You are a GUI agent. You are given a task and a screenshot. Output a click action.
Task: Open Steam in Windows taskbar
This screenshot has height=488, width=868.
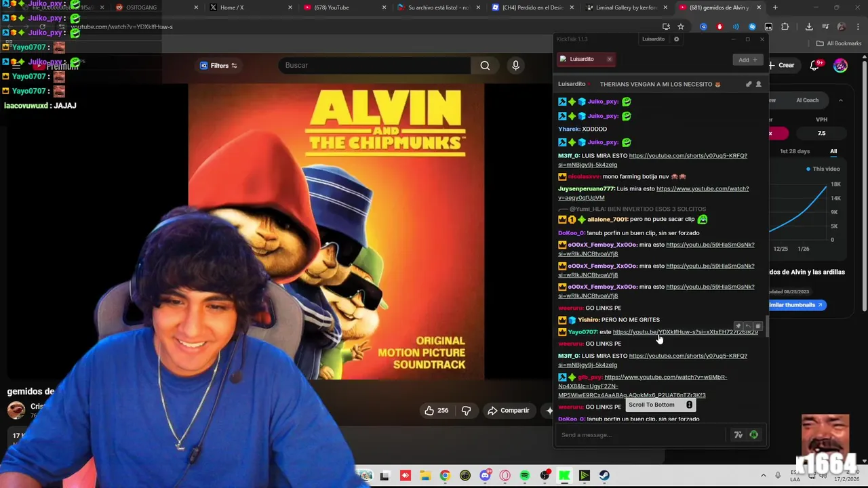click(x=604, y=476)
